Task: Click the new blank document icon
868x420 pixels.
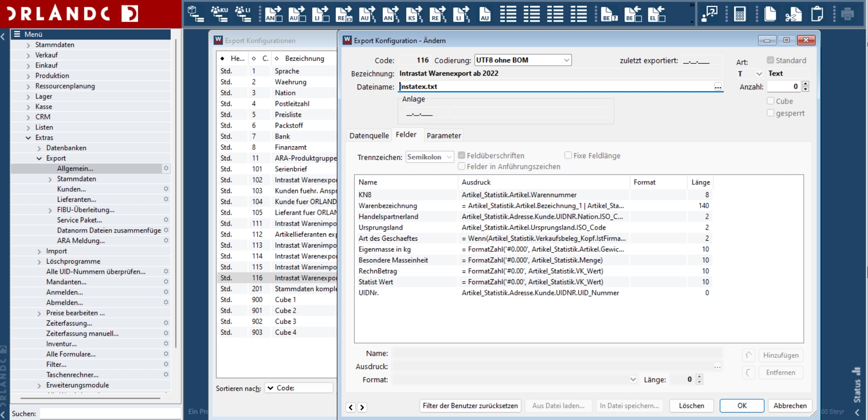Action: [770, 14]
